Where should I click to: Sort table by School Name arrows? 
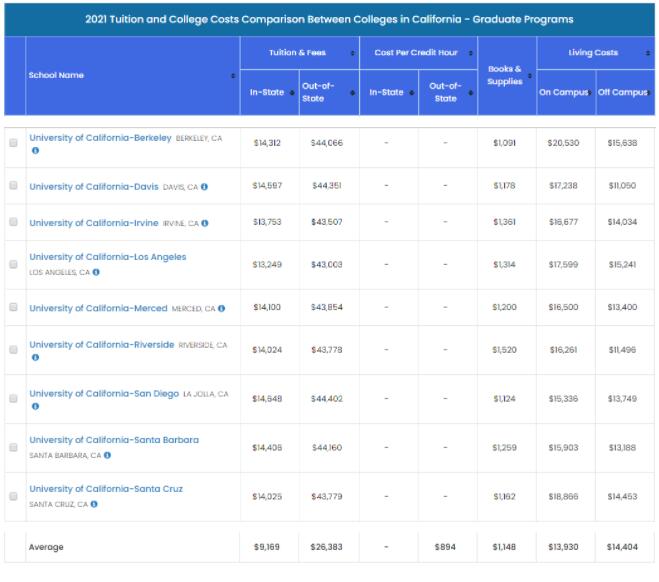pyautogui.click(x=233, y=76)
